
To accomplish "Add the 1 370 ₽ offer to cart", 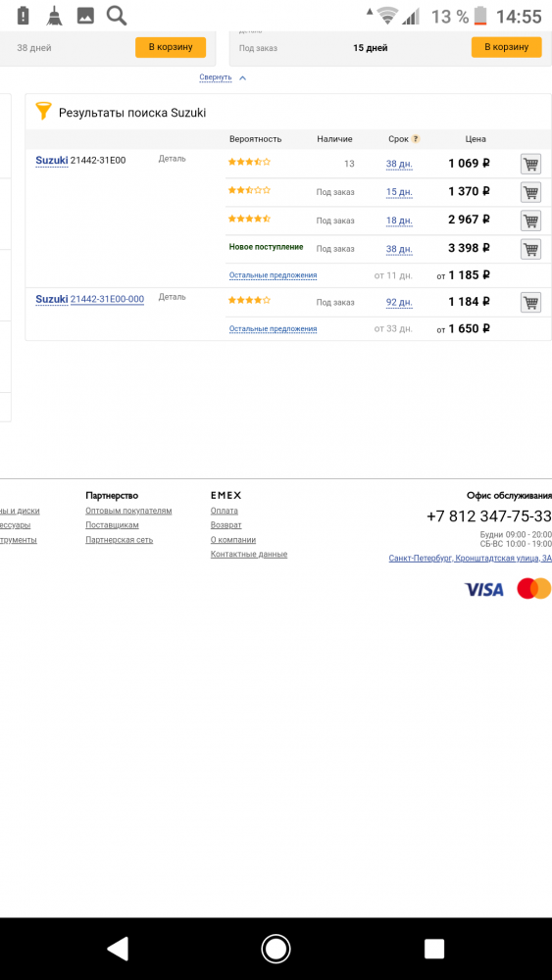I will [x=530, y=192].
